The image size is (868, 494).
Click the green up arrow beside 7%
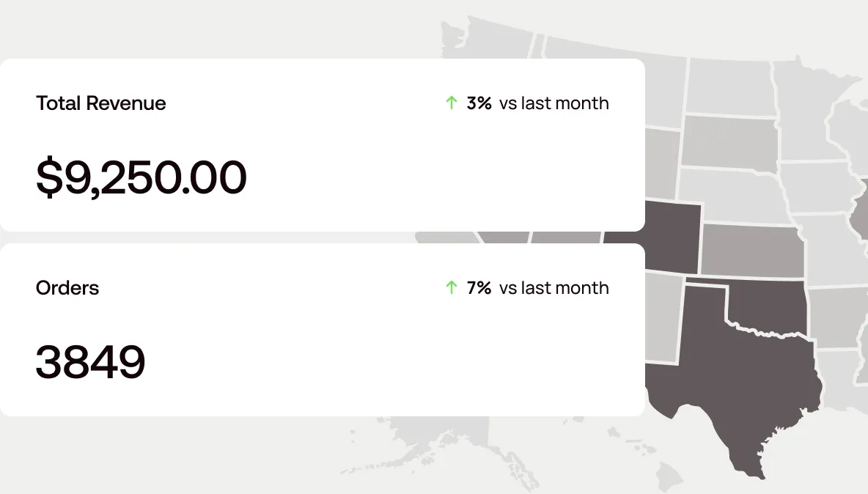(450, 288)
